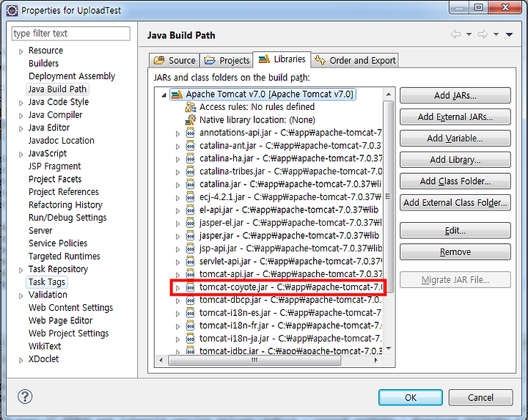The image size is (528, 420).
Task: Click the jasper-el.jar file icon
Action: pos(191,223)
